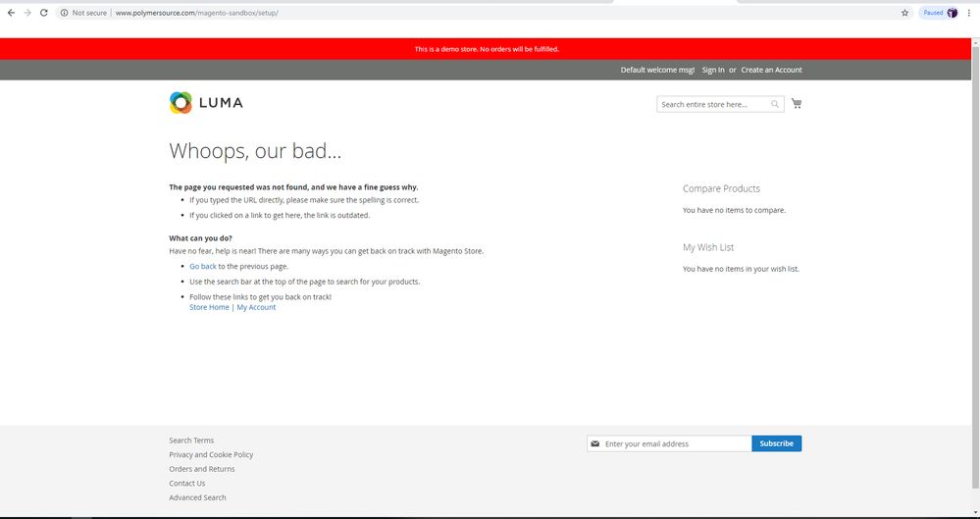
Task: Open Privacy and Cookie Policy footer link
Action: [x=211, y=454]
